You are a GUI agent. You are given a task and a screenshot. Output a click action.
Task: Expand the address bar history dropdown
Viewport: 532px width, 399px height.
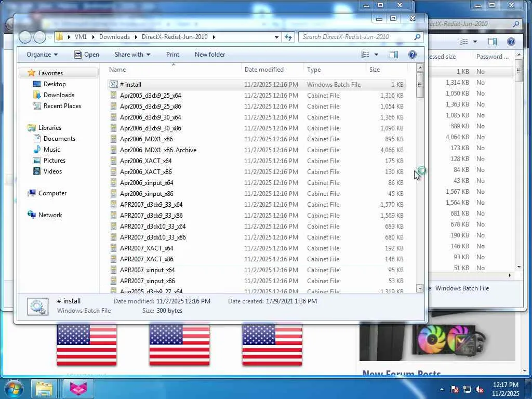(x=276, y=37)
